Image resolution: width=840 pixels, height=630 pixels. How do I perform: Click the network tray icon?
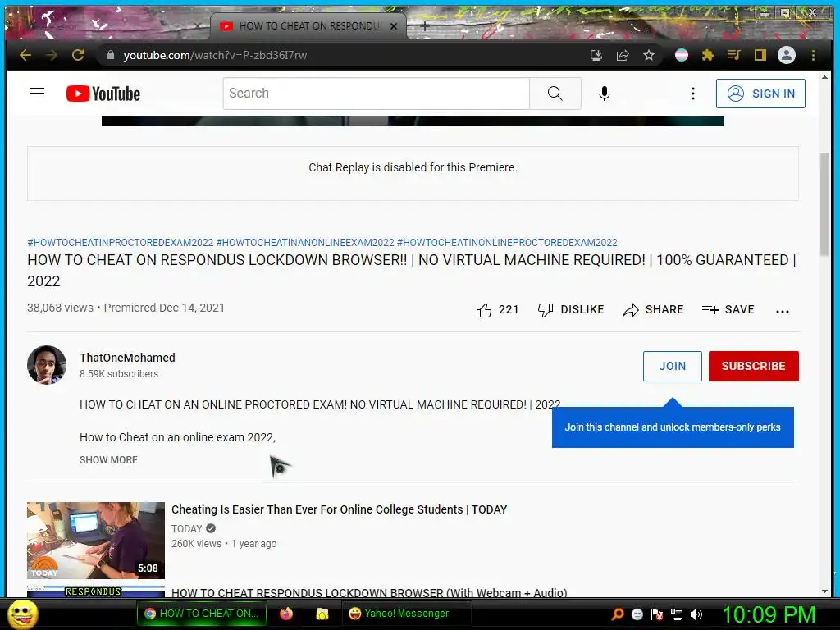pos(677,614)
